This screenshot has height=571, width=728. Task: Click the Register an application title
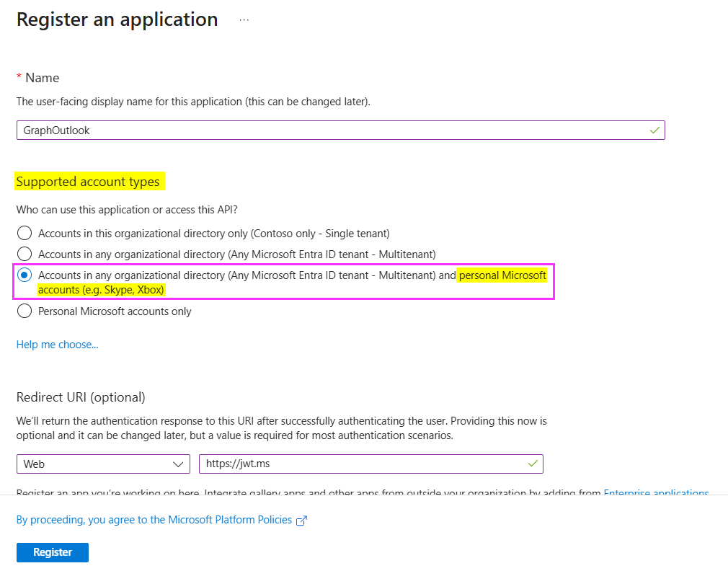click(117, 20)
